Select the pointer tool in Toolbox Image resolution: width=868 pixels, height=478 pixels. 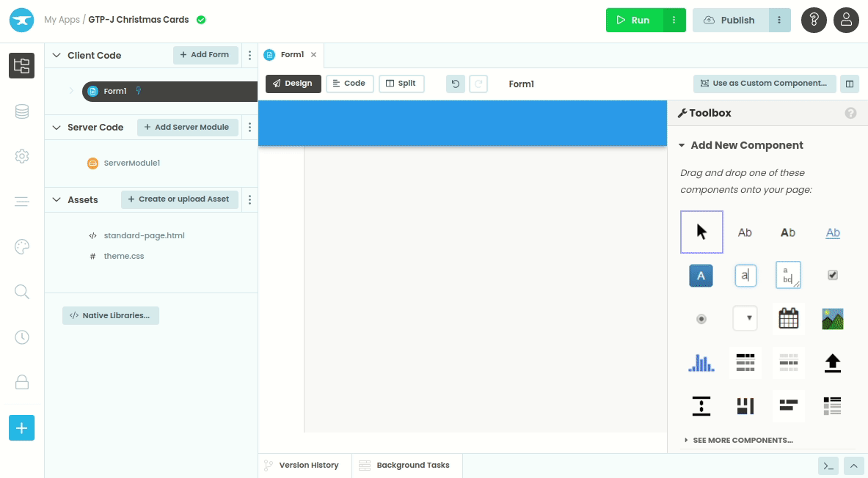coord(701,232)
